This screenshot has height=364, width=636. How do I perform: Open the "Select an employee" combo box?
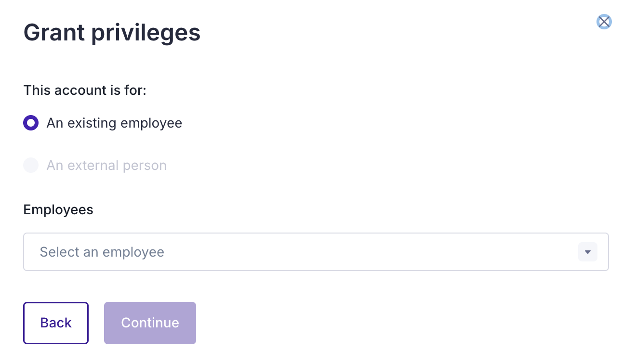click(x=316, y=252)
